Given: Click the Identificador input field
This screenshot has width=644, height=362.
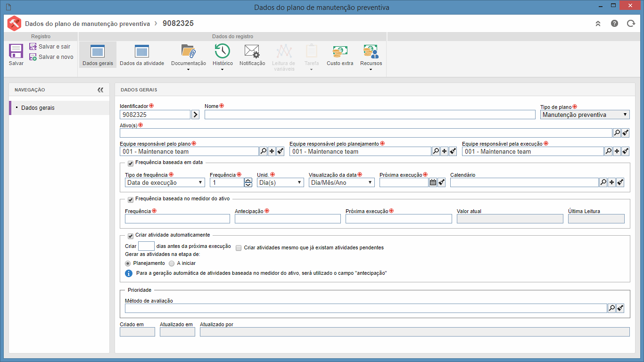Looking at the screenshot, I should (x=155, y=115).
